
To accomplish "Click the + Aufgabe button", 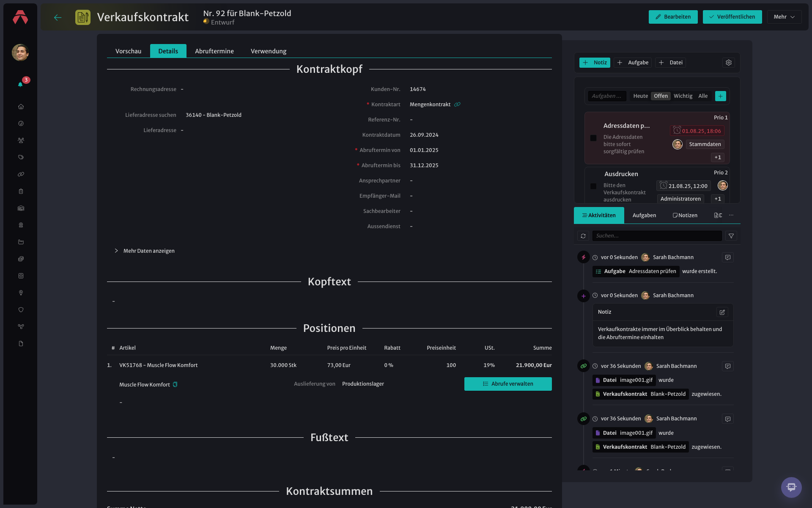I will pyautogui.click(x=632, y=63).
